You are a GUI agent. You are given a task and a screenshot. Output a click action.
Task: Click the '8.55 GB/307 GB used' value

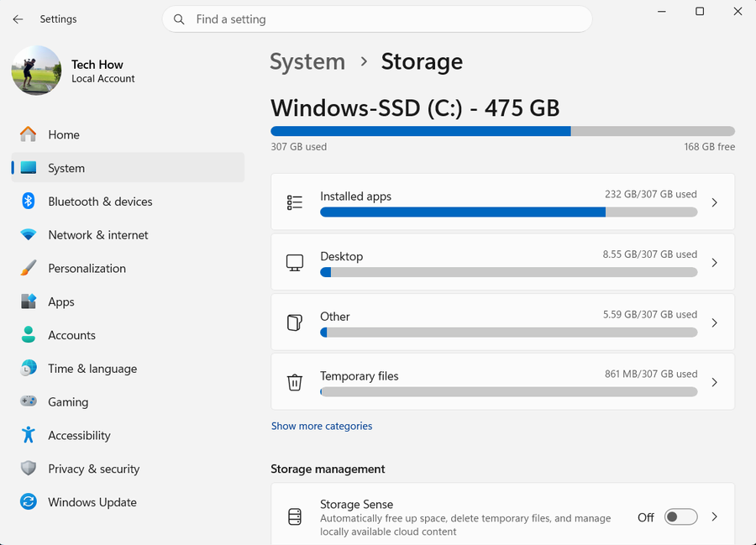[x=650, y=254]
